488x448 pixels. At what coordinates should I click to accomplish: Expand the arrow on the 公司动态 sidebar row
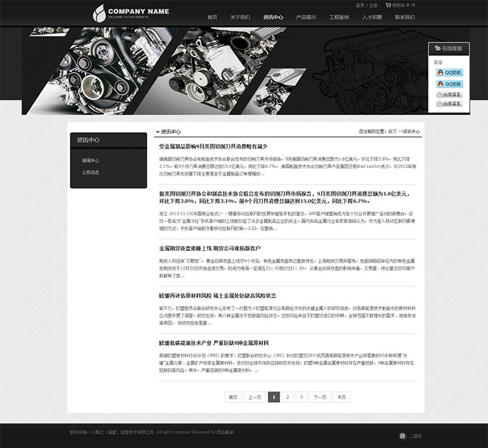point(137,172)
